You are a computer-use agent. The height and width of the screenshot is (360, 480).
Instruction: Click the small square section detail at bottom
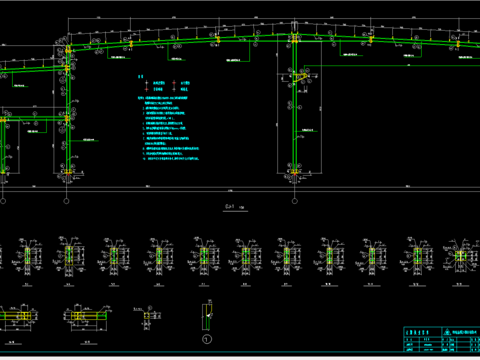click(147, 316)
